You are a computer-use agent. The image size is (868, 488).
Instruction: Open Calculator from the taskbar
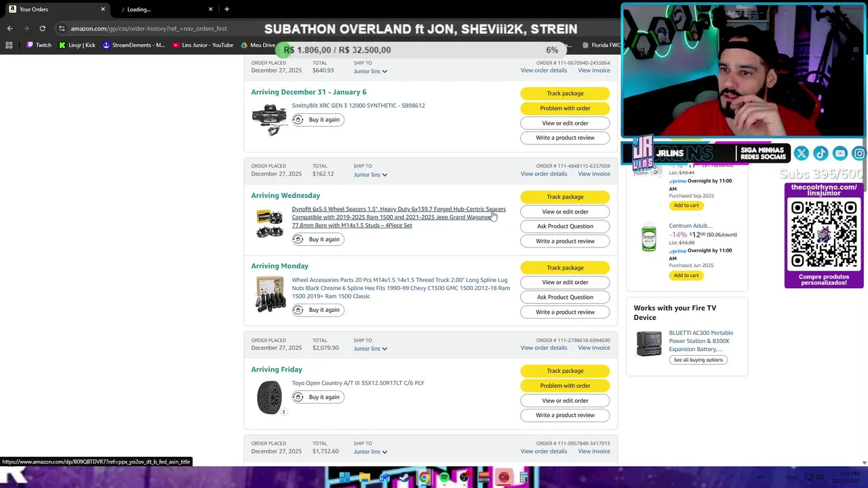pyautogui.click(x=524, y=478)
